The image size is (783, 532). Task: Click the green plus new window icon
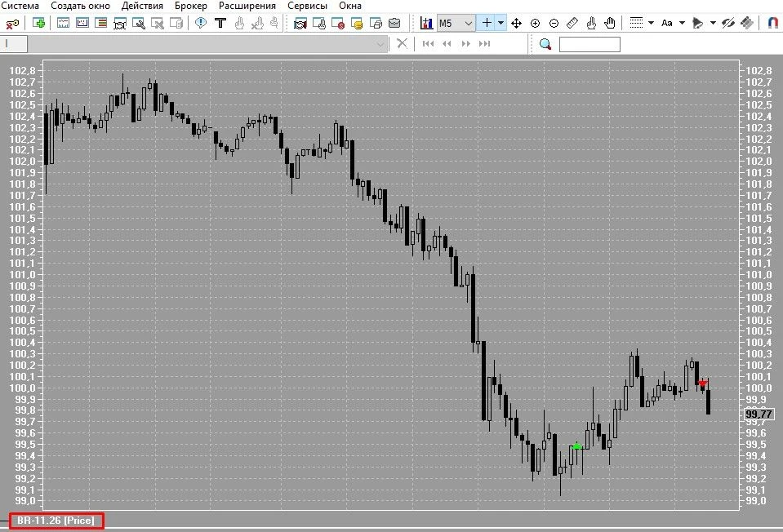coord(38,23)
